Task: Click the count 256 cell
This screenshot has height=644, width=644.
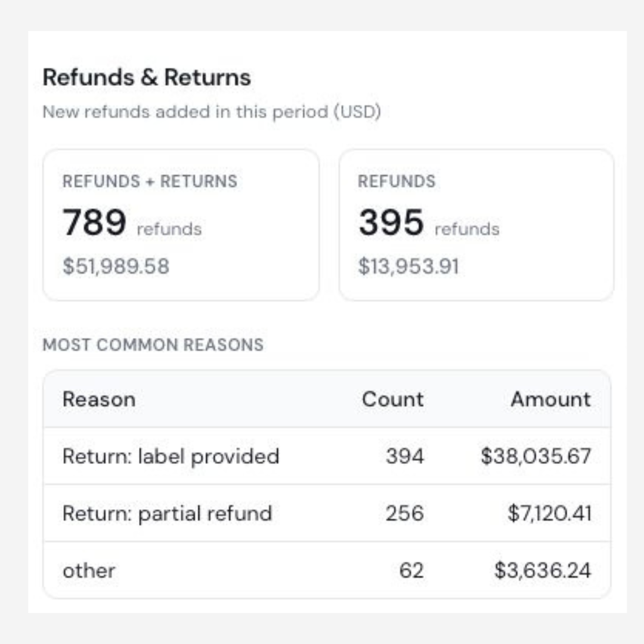Action: coord(404,513)
